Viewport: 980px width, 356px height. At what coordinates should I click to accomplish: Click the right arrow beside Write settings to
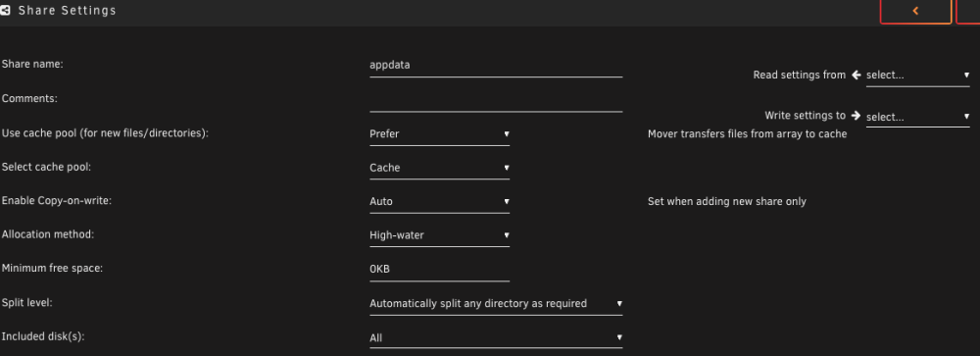857,116
